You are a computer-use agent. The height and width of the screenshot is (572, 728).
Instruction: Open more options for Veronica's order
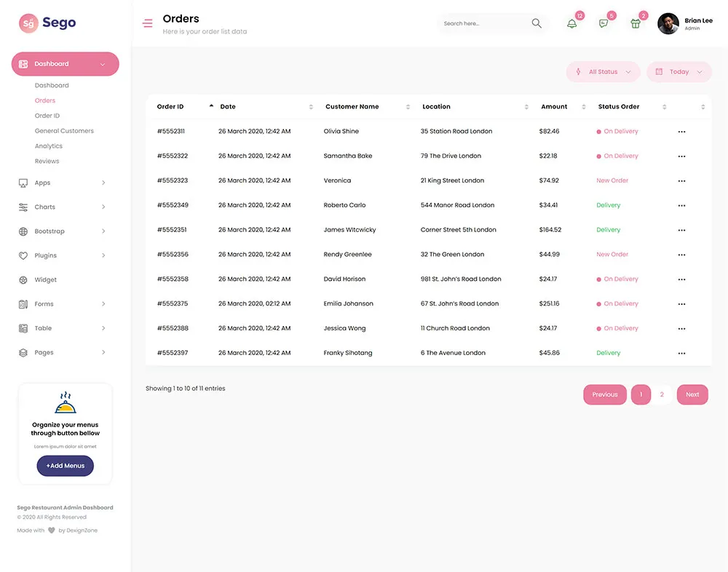[681, 181]
